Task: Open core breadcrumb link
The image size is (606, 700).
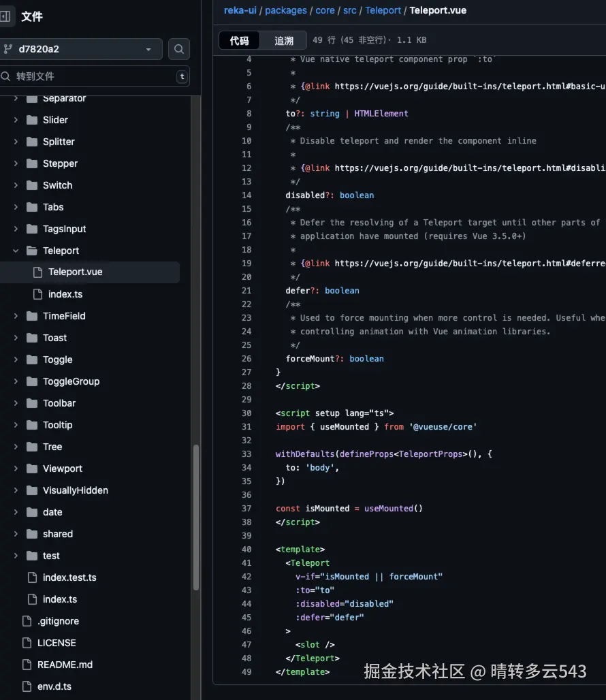Action: (325, 10)
